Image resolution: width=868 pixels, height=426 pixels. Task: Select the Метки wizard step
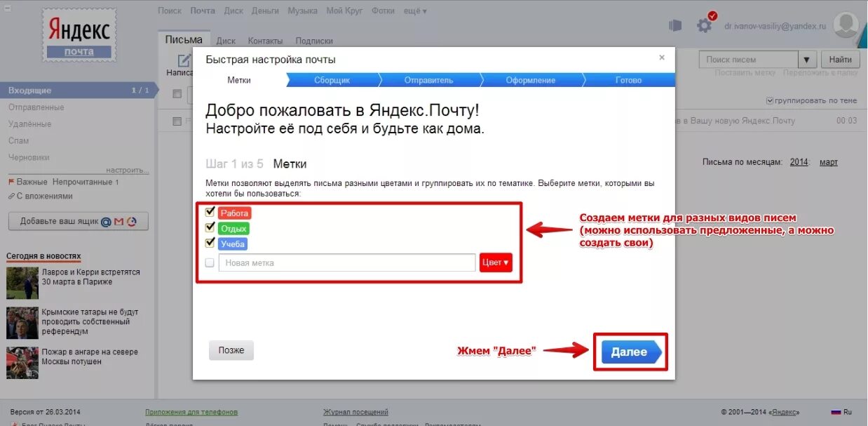[x=239, y=80]
